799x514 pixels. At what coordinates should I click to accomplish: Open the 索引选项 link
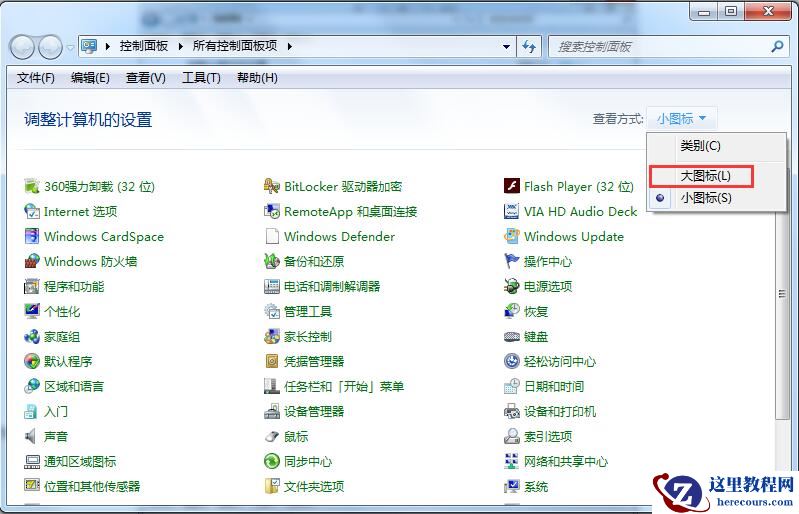click(548, 436)
